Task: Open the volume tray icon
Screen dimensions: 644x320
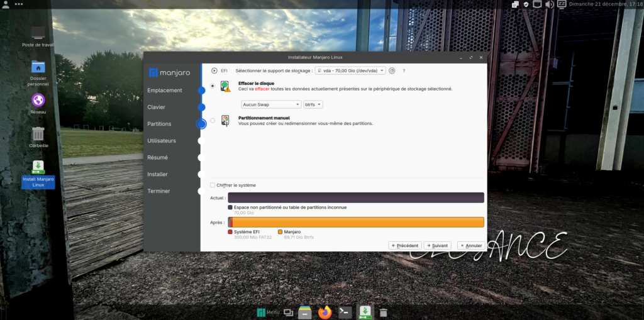Action: (x=550, y=4)
